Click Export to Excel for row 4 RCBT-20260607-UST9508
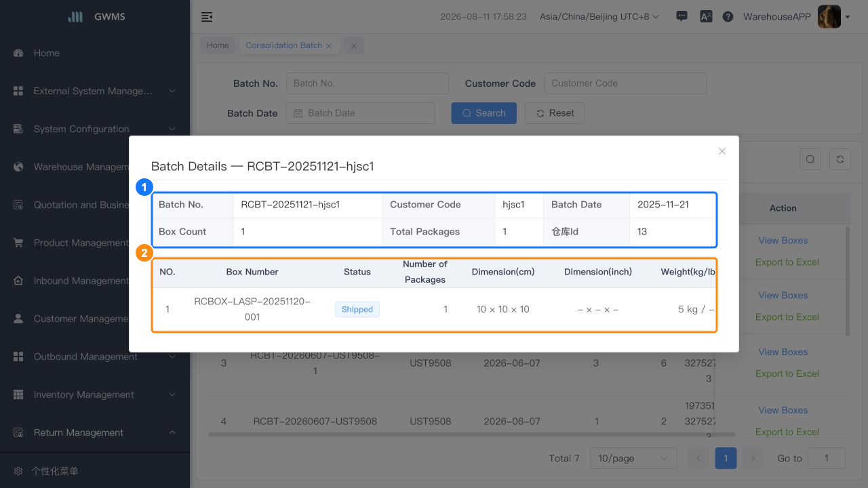This screenshot has height=488, width=868. pos(787,432)
